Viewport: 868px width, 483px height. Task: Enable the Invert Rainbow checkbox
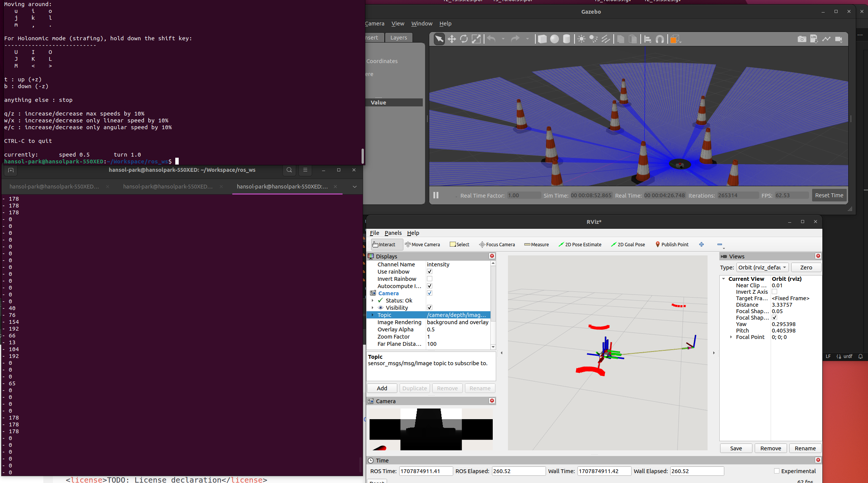[430, 279]
